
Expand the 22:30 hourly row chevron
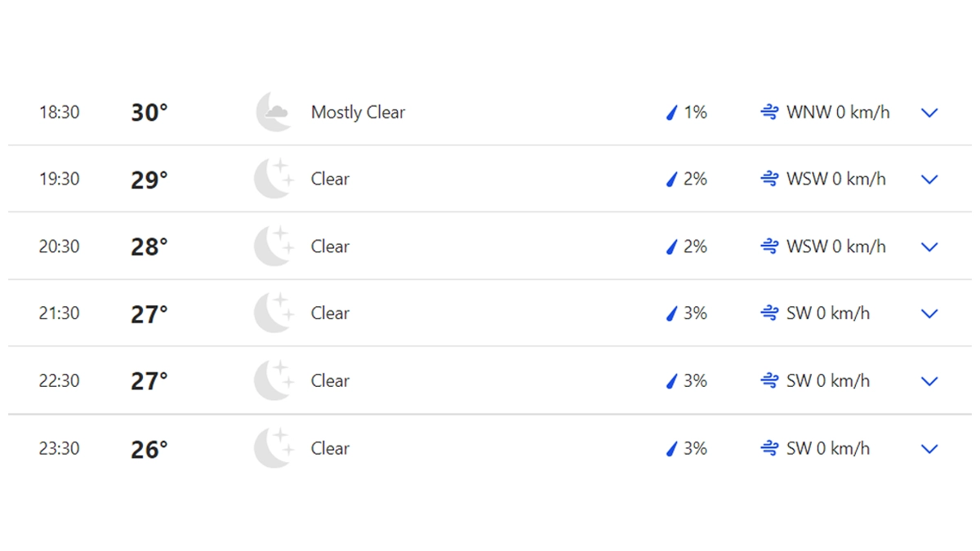[929, 381]
